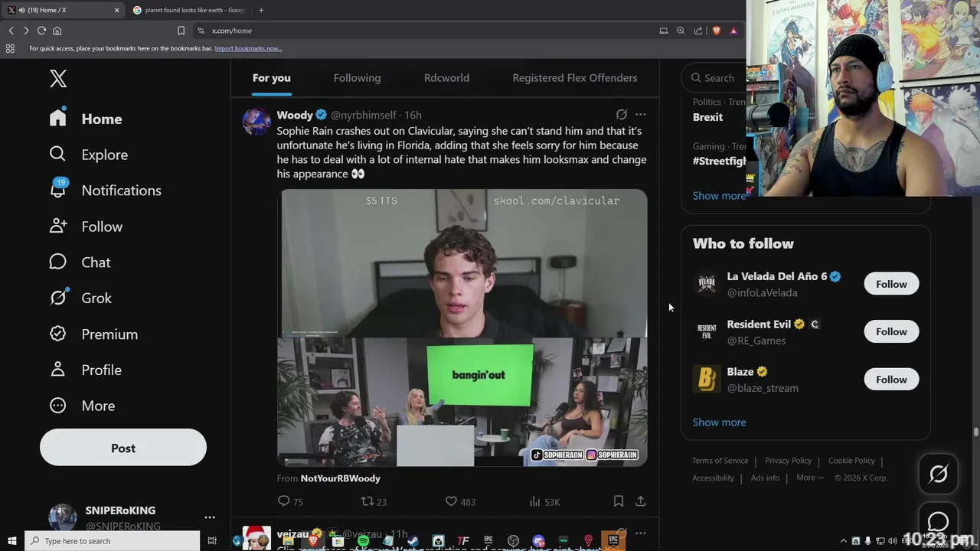Open the three-dot menu on Woody's post
This screenshot has width=980, height=551.
640,115
